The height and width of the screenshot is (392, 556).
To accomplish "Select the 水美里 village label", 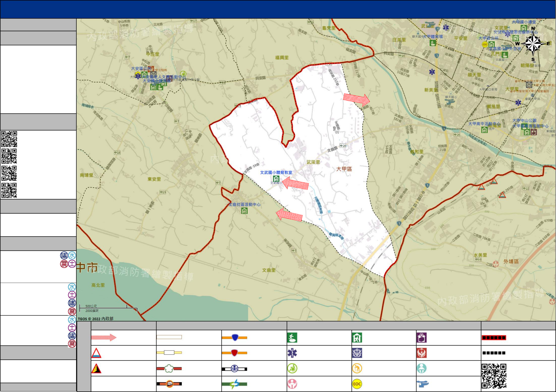I will [480, 255].
